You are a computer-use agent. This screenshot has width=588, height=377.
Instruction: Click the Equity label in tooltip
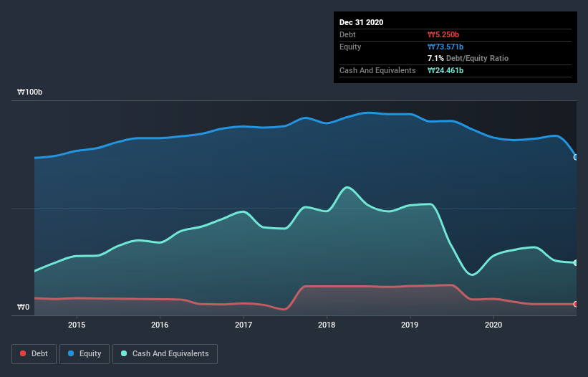[x=350, y=47]
